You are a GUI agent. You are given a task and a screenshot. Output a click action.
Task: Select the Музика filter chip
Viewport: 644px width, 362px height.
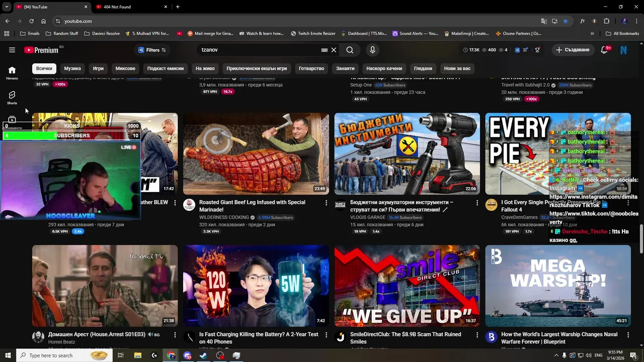72,68
